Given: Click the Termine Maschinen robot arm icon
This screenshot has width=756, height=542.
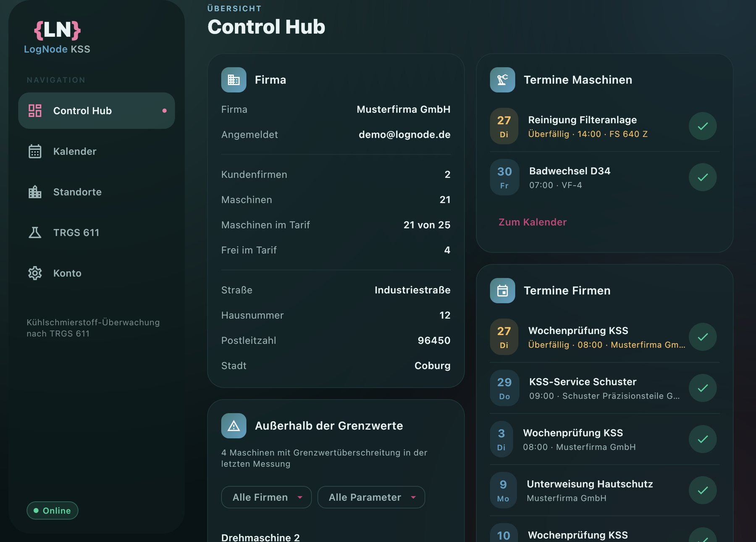Looking at the screenshot, I should click(502, 80).
